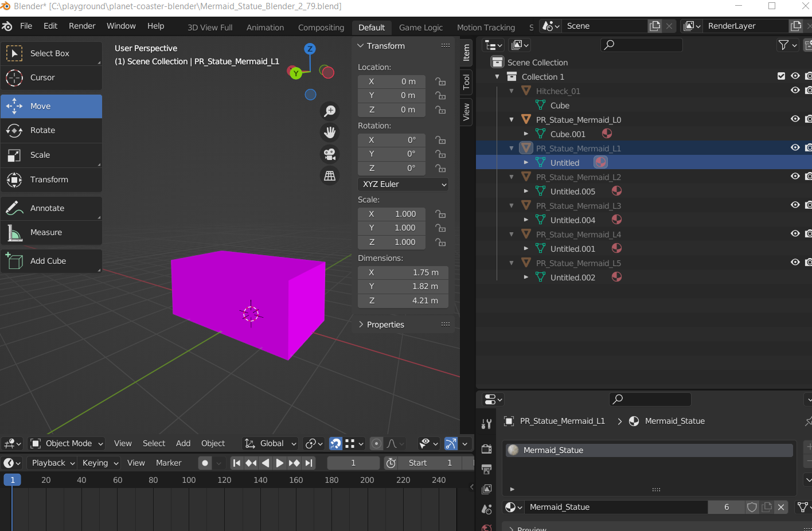Viewport: 812px width, 531px height.
Task: Collapse the Transform panel
Action: pyautogui.click(x=361, y=46)
